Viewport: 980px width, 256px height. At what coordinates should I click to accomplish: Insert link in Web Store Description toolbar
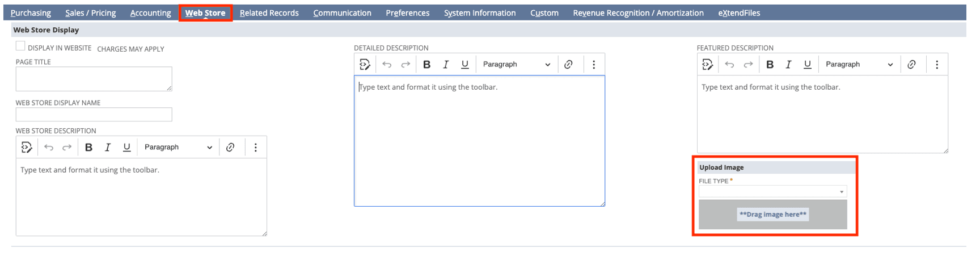pyautogui.click(x=230, y=148)
